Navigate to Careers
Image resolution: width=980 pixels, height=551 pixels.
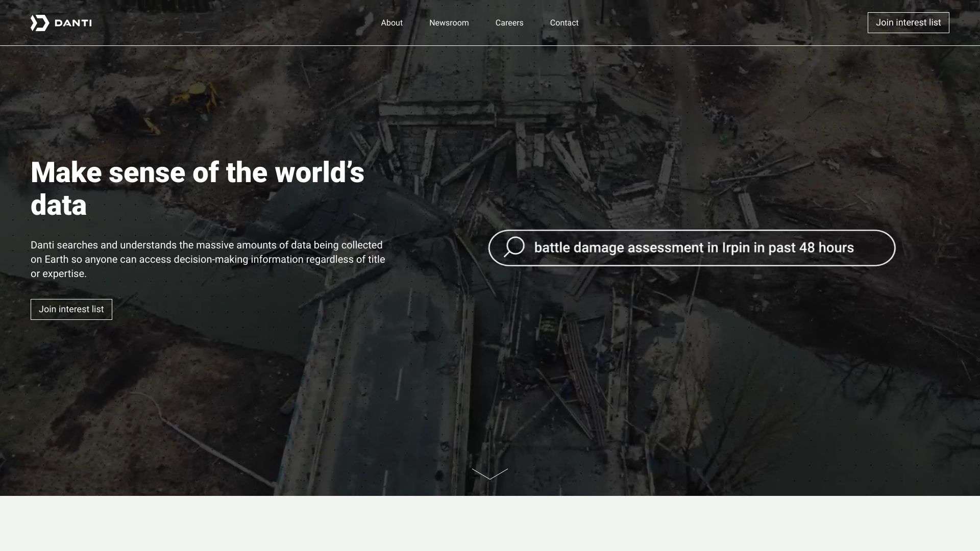(509, 22)
